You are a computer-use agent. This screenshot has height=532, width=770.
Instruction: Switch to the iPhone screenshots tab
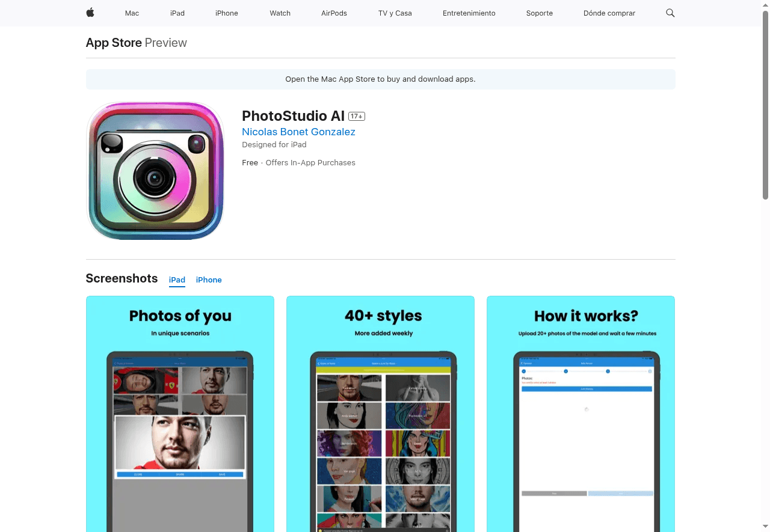coord(208,280)
